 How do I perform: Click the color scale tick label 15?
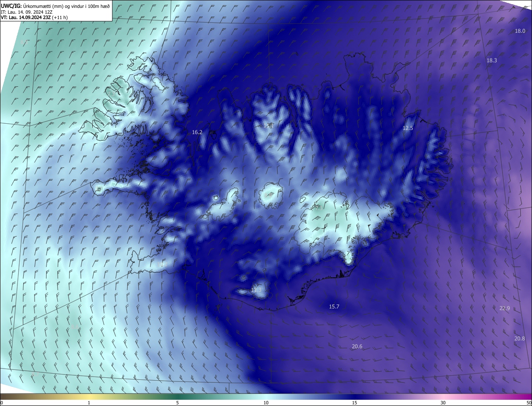[x=355, y=403]
